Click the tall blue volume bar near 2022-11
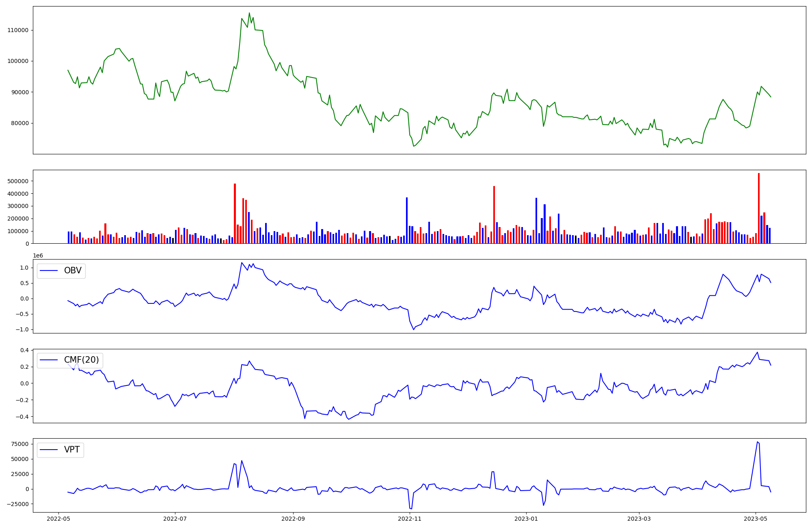The image size is (812, 528). [x=407, y=221]
